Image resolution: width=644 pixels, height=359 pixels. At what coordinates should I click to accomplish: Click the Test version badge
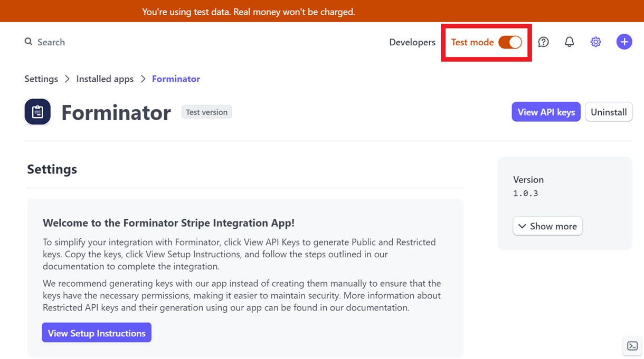[206, 112]
